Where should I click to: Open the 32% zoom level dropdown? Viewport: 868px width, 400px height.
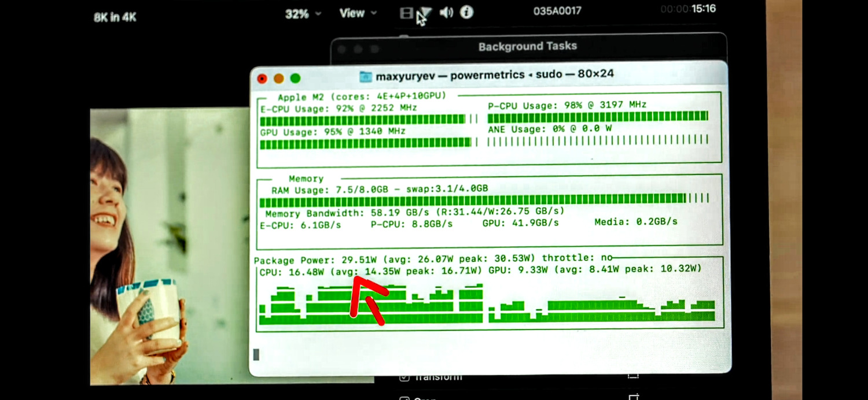pos(303,14)
